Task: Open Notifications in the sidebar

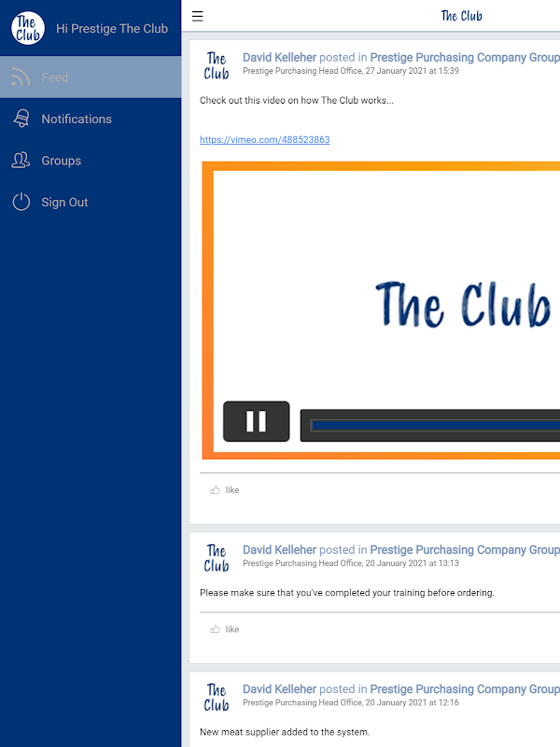Action: (91, 119)
